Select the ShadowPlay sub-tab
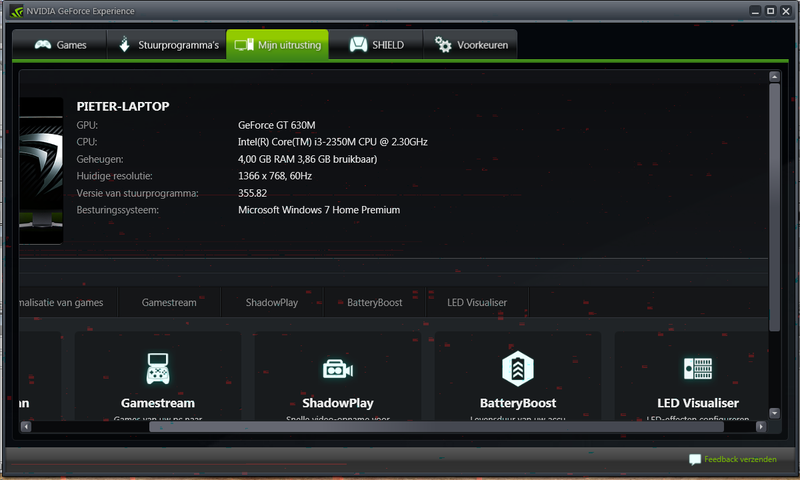800x480 pixels. [x=272, y=302]
